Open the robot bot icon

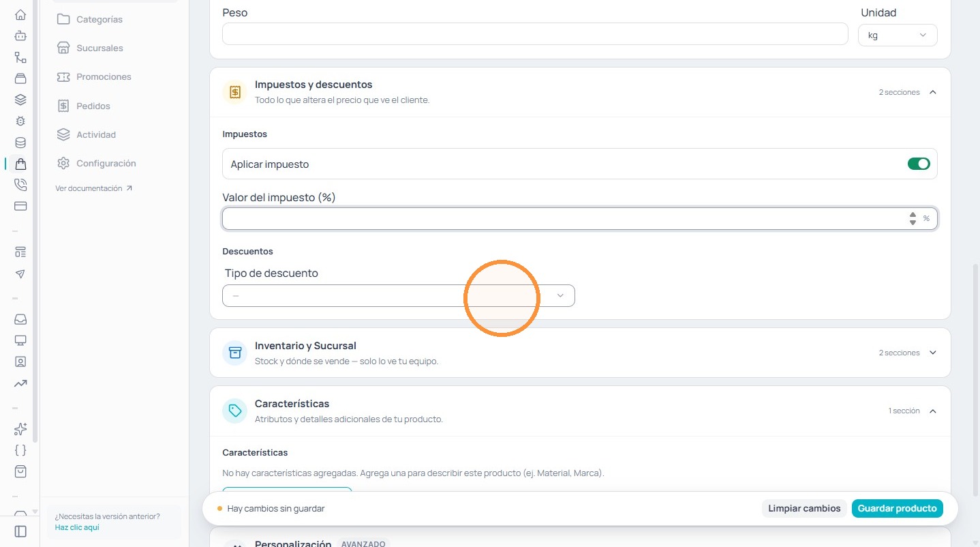click(20, 35)
